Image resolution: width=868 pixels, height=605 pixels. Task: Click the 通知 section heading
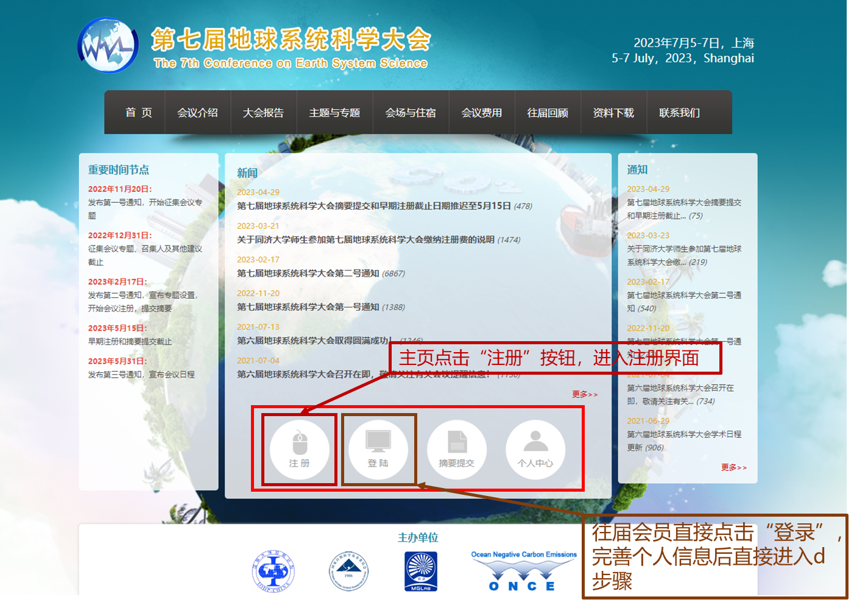[637, 170]
